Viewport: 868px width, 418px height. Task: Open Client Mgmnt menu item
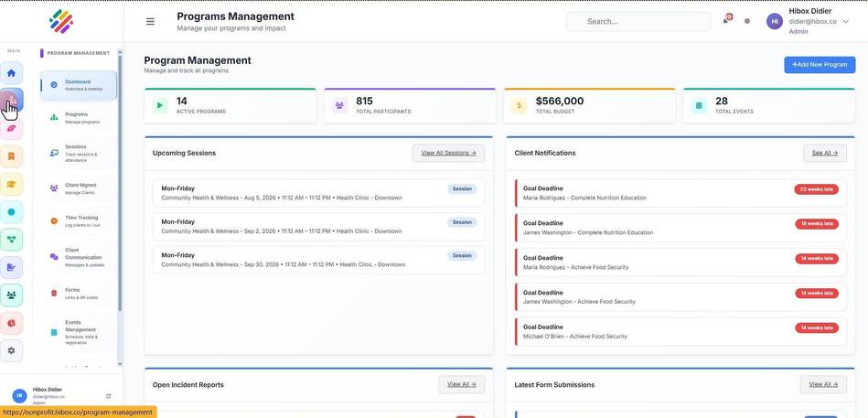click(x=79, y=188)
